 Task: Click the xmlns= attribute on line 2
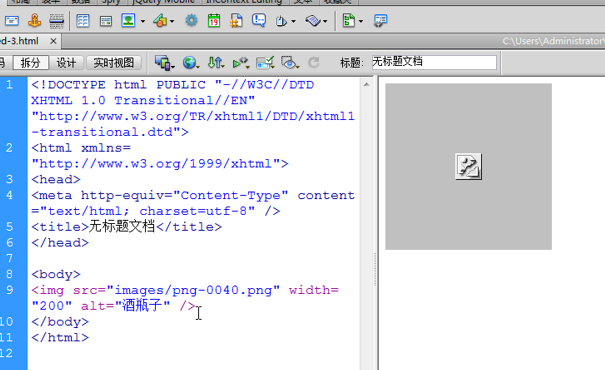point(106,148)
